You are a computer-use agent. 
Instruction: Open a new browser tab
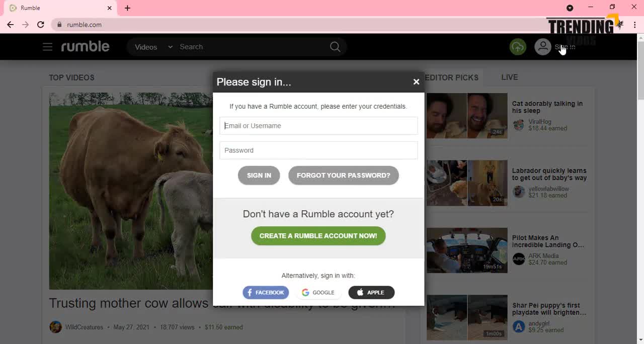tap(127, 8)
